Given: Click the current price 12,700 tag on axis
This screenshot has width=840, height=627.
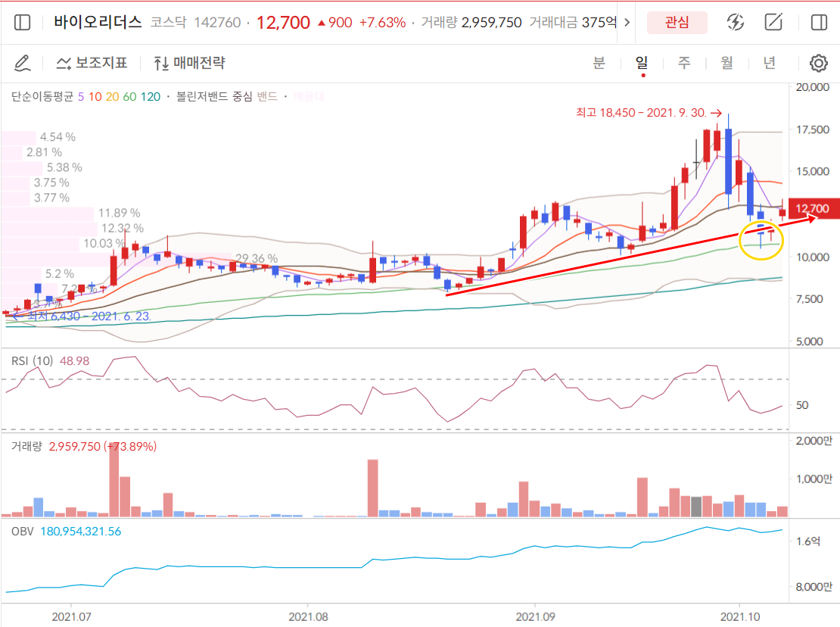Looking at the screenshot, I should tap(814, 208).
